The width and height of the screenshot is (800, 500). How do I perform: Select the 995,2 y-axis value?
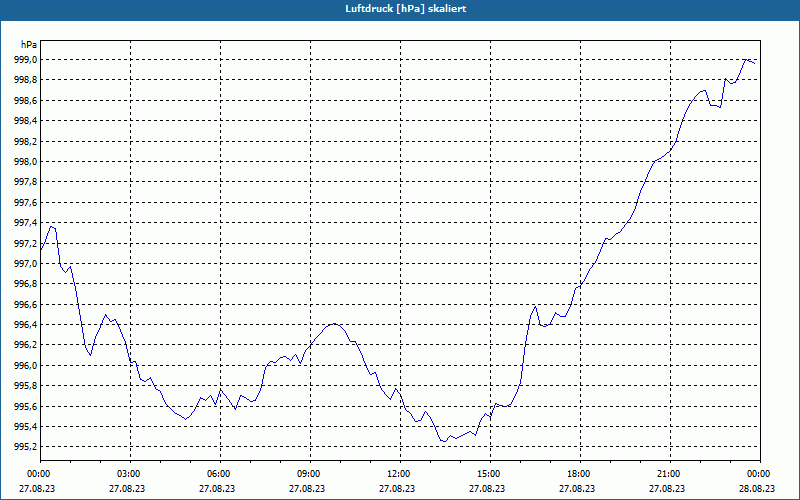pyautogui.click(x=26, y=447)
